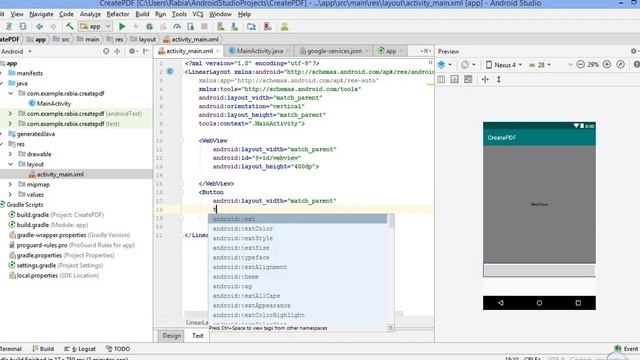The height and width of the screenshot is (360, 640).
Task: Toggle the first view-options button under Preview toolbar
Action: pos(441,79)
